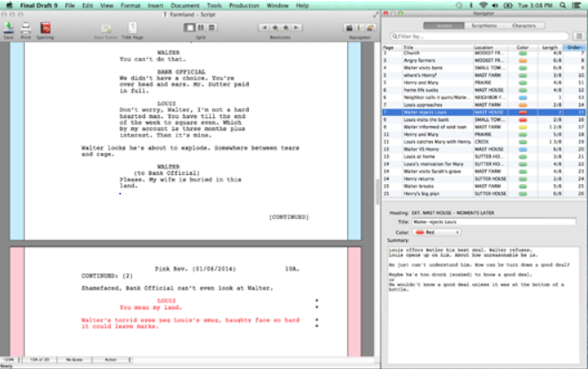The height and width of the screenshot is (369, 588).
Task: Select the 'Louis visits the bank' scene
Action: pyautogui.click(x=484, y=120)
